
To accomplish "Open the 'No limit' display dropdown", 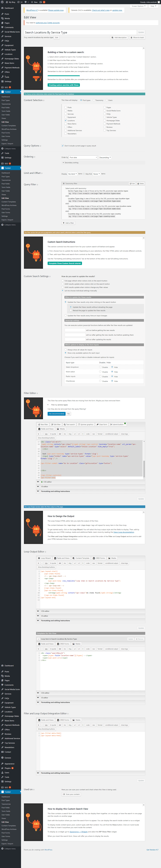I will point(72,174).
